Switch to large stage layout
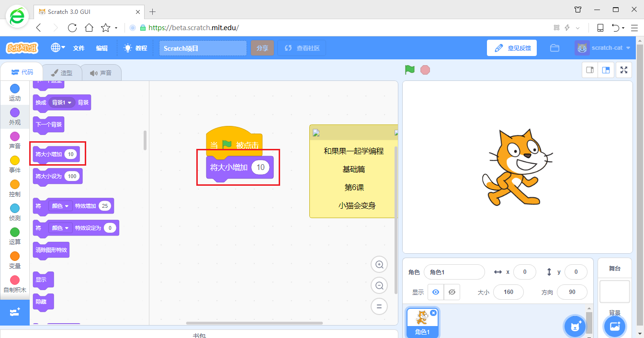Image resolution: width=644 pixels, height=338 pixels. point(606,70)
